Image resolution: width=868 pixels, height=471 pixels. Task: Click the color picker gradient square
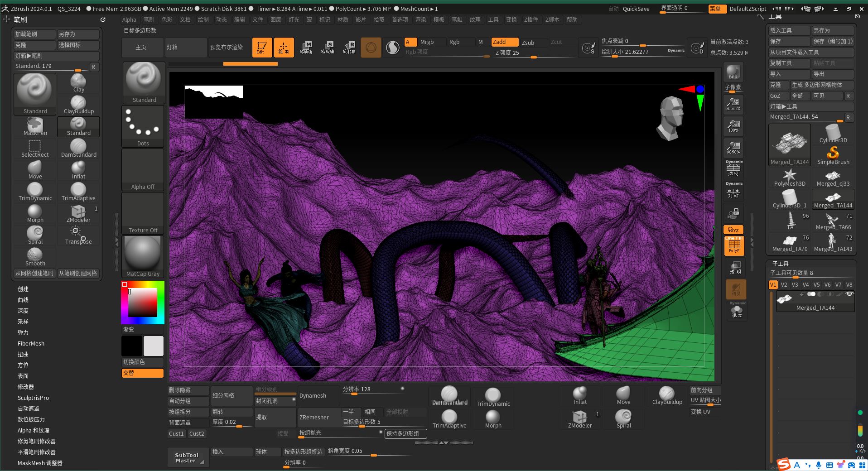click(x=143, y=302)
